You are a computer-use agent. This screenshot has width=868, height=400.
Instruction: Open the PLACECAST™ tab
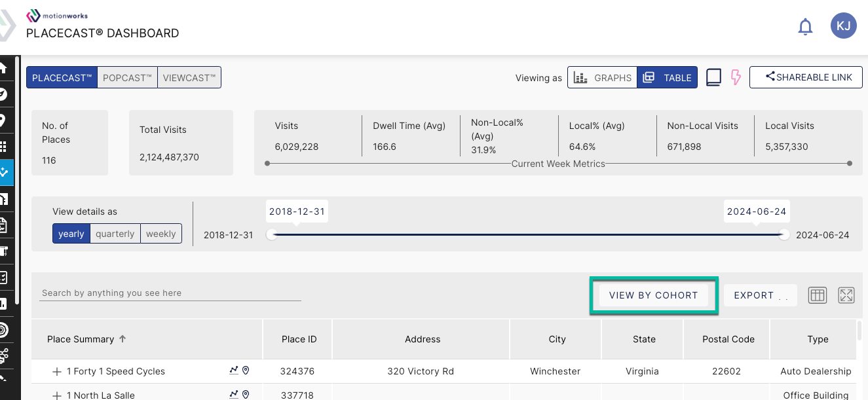pos(62,77)
